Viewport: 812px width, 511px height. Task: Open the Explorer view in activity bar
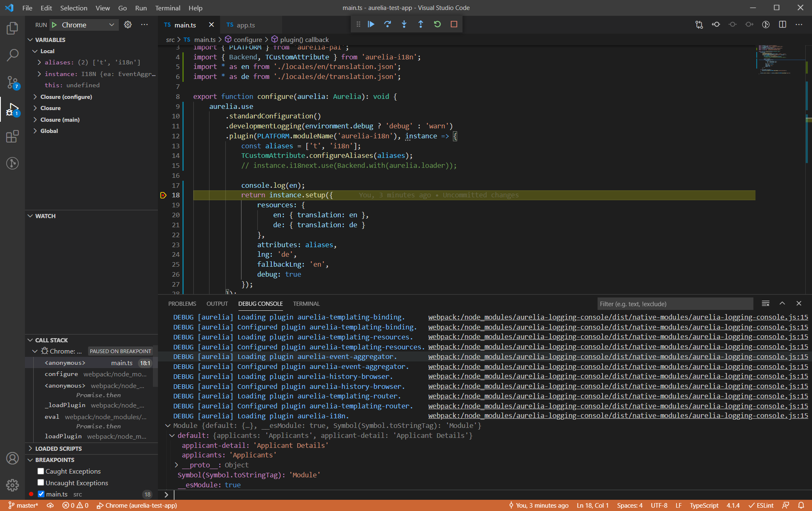pyautogui.click(x=12, y=28)
